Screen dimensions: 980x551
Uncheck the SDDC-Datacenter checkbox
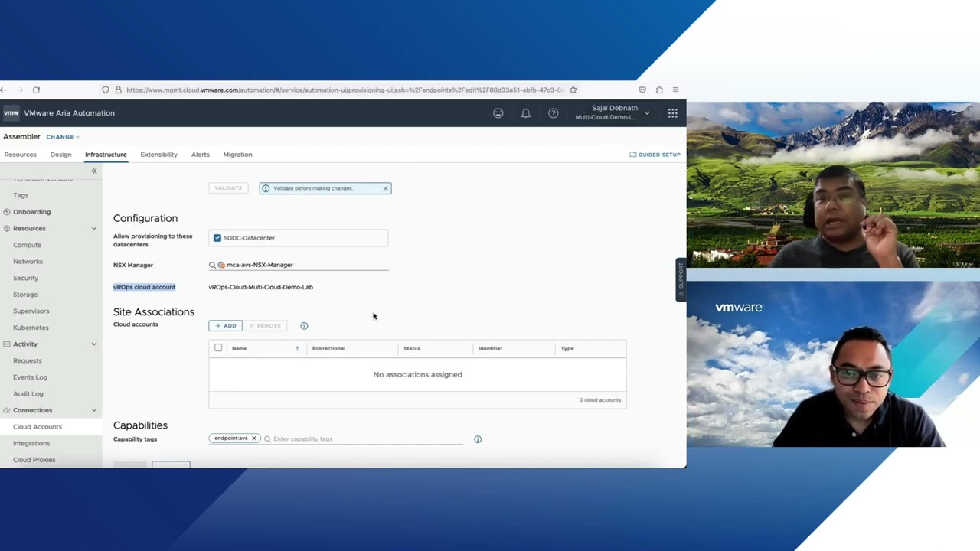(217, 238)
